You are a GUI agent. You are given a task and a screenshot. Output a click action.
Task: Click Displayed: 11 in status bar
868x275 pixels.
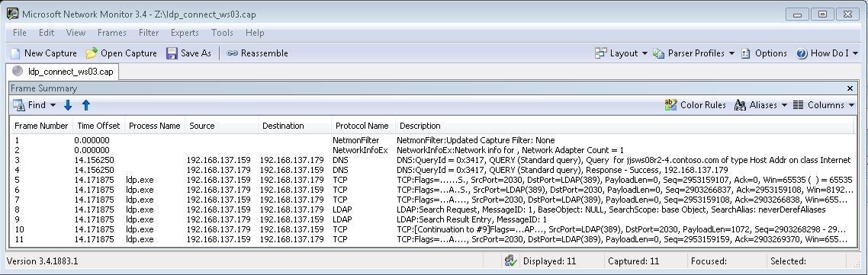tap(550, 261)
